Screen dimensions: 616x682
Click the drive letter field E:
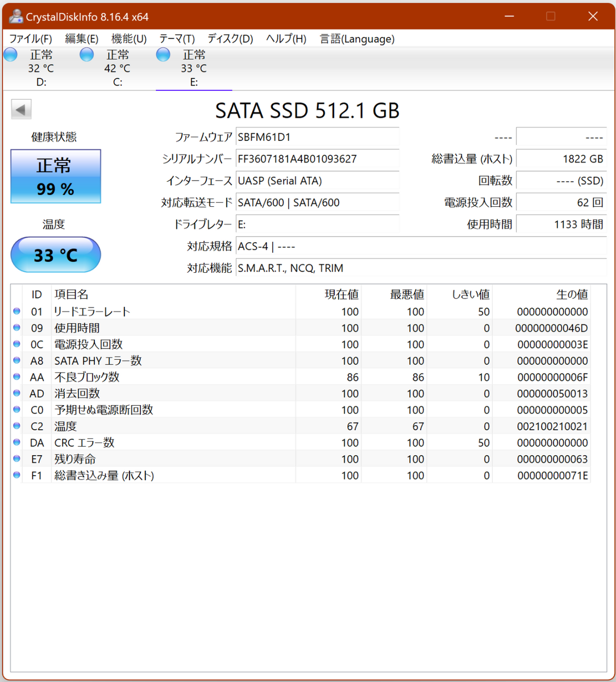tap(317, 224)
